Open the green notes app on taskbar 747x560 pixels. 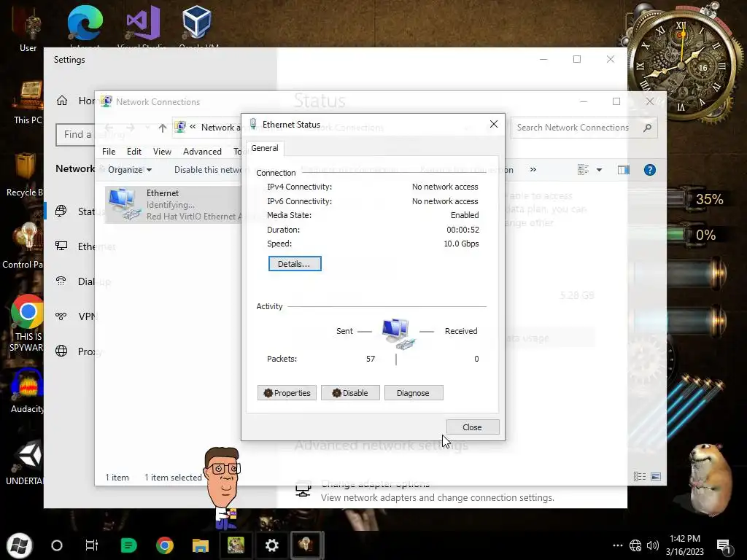(x=128, y=545)
